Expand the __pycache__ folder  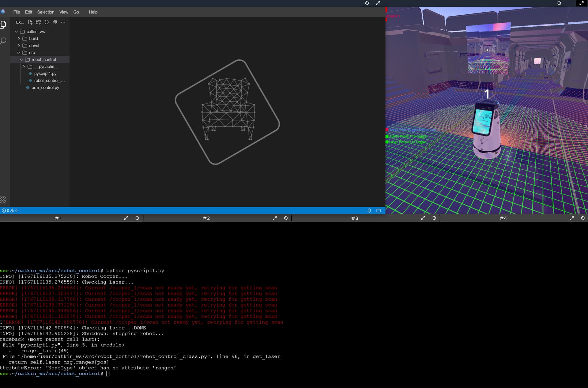click(46, 67)
